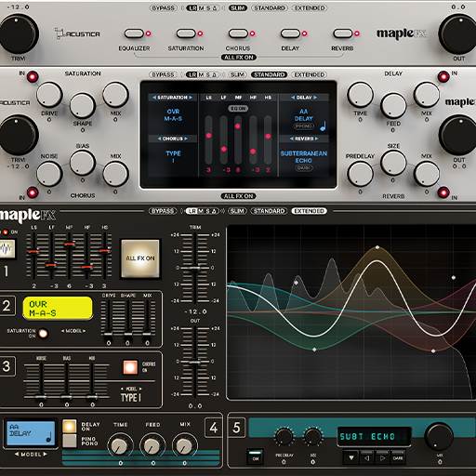Screen dimensions: 476x476
Task: Select the next Reverb preset arrow in the center display
Action: coord(317,139)
